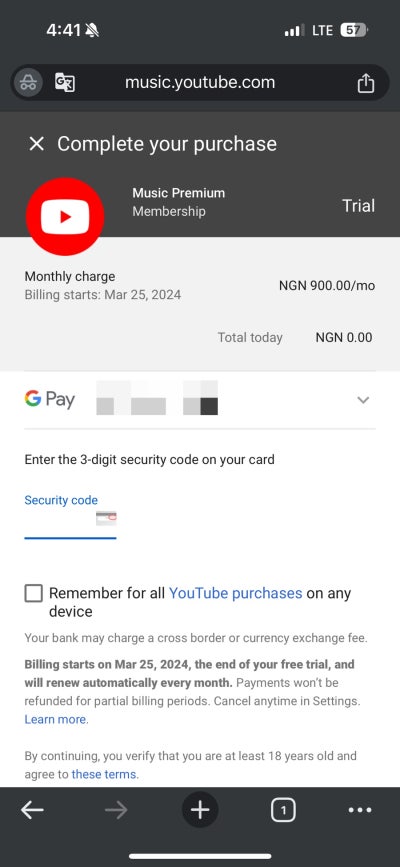Open a new tab with plus button
The width and height of the screenshot is (400, 867).
200,810
